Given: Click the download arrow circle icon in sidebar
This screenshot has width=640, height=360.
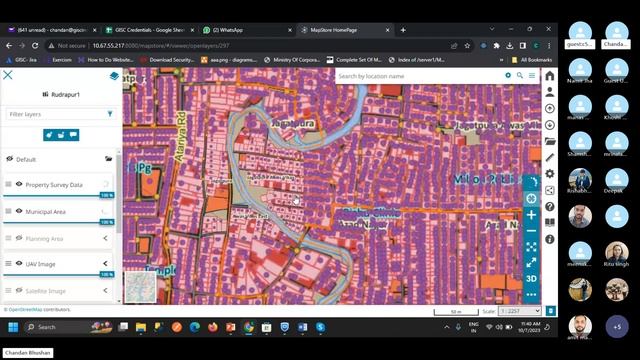Looking at the screenshot, I should point(550,125).
